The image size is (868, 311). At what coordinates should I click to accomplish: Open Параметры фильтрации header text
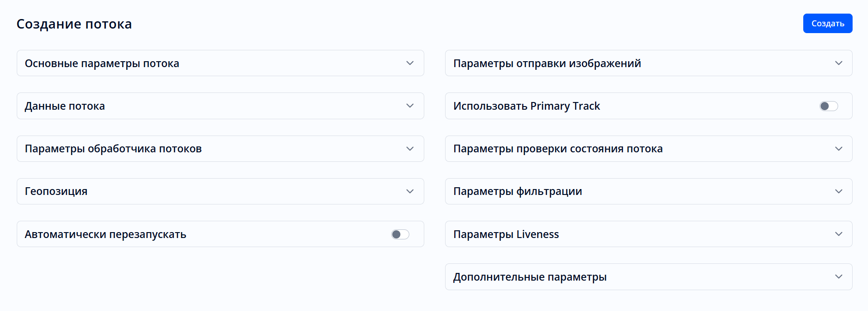(518, 191)
